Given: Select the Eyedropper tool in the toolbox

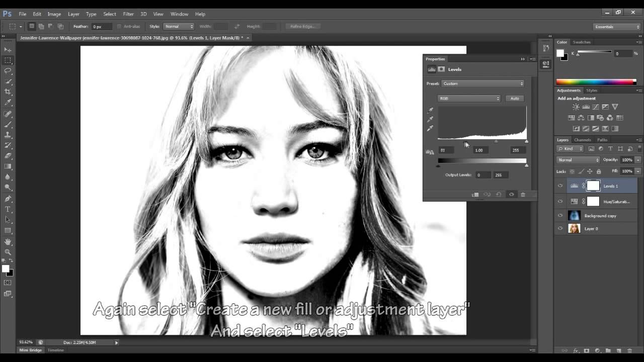Looking at the screenshot, I should (x=8, y=103).
